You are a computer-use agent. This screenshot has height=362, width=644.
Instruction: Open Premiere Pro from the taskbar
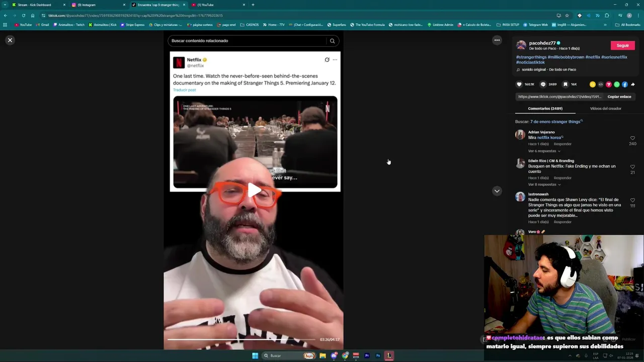tap(367, 355)
